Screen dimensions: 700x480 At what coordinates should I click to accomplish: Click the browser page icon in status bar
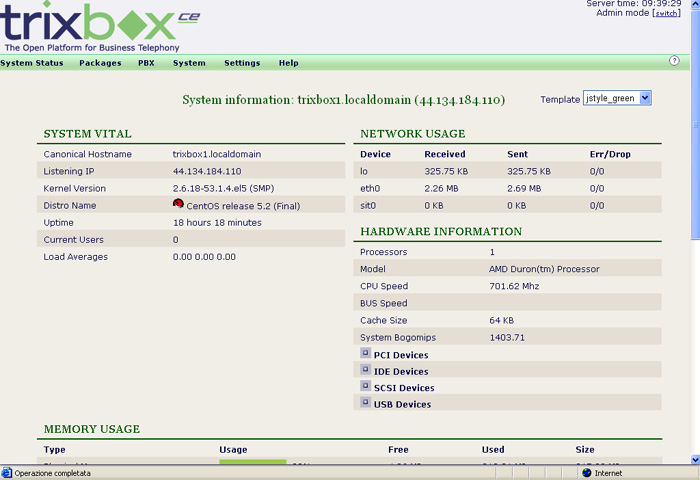pyautogui.click(x=6, y=473)
